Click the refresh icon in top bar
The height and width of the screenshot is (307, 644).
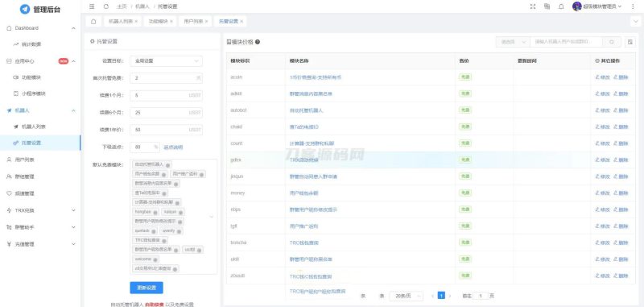106,6
